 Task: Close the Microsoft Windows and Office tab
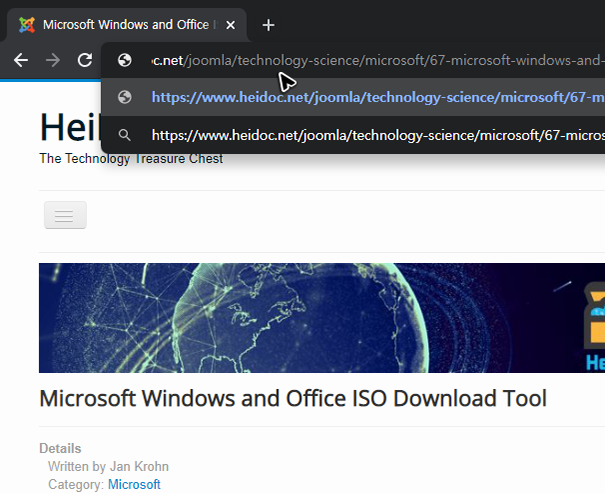click(230, 25)
